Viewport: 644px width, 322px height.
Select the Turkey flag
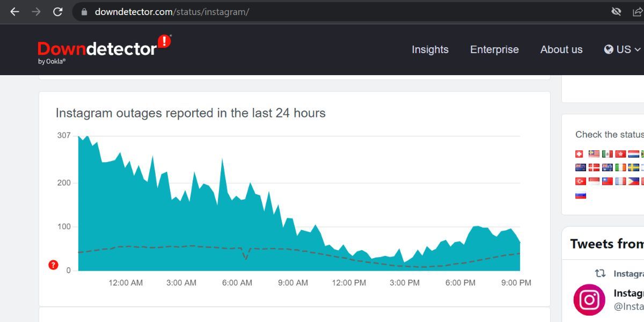[x=581, y=181]
